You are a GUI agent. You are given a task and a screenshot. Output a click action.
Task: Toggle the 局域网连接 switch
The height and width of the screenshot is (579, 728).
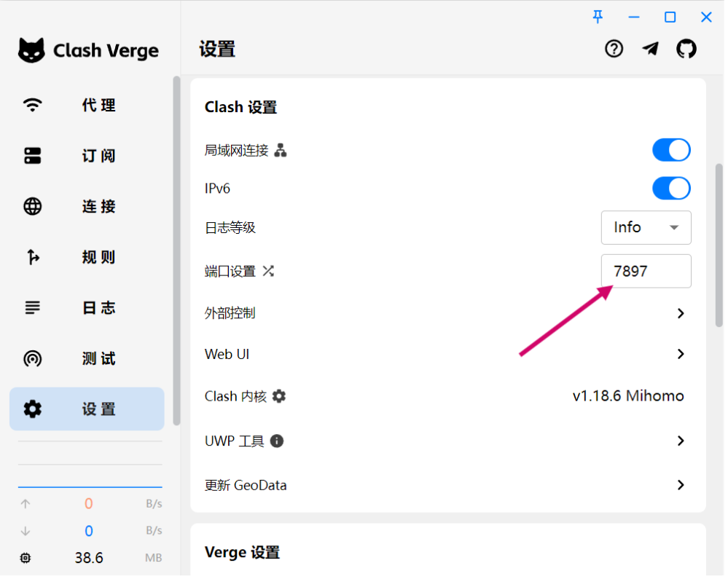[671, 150]
